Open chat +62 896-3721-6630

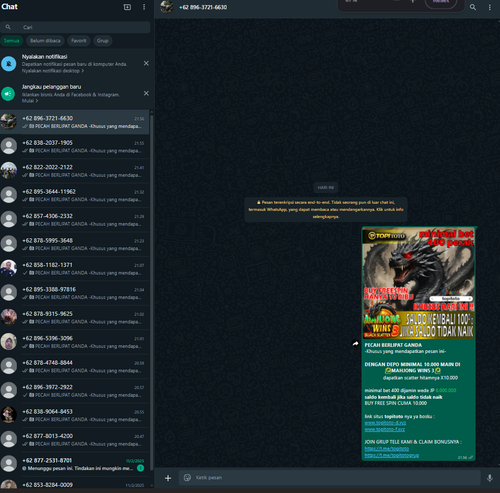75,122
